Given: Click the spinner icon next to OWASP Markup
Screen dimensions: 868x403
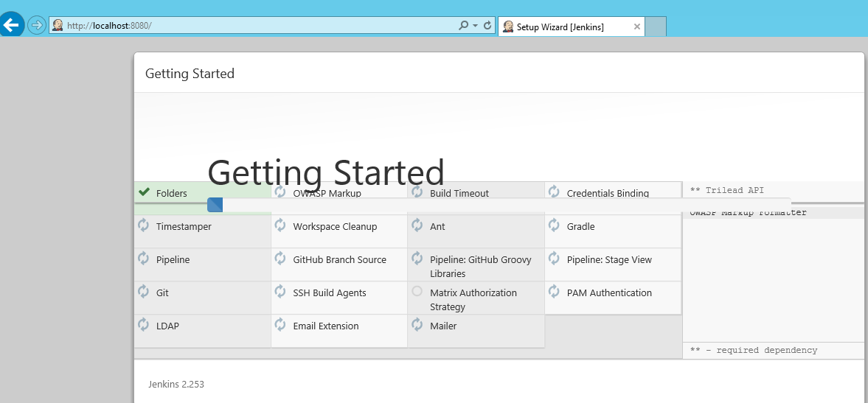Looking at the screenshot, I should point(280,192).
